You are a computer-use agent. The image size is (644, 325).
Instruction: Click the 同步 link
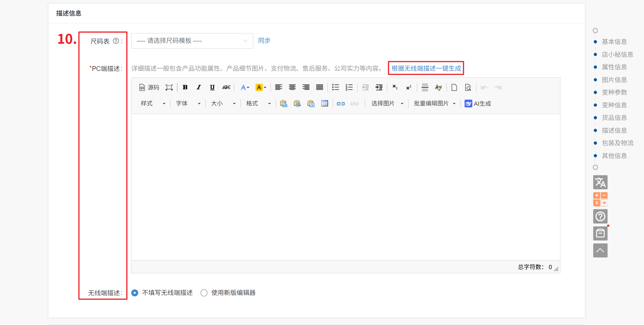tap(264, 41)
